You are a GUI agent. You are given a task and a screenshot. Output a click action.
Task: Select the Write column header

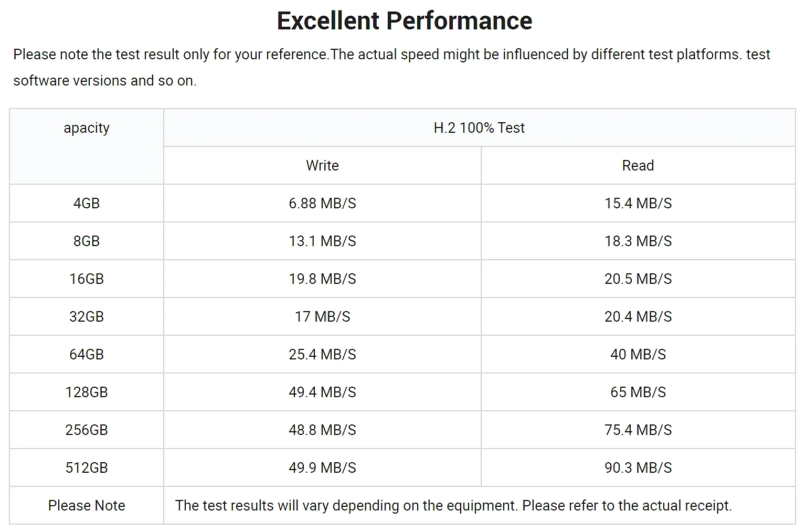[322, 166]
